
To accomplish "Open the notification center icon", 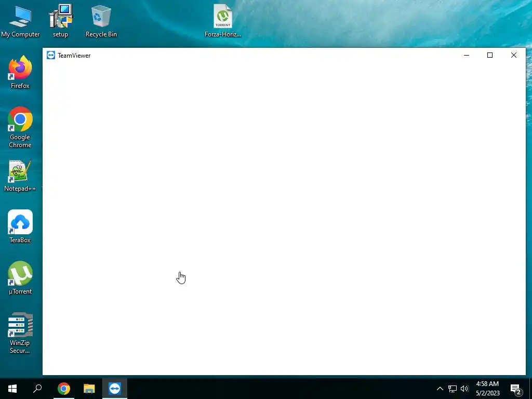I will 516,389.
